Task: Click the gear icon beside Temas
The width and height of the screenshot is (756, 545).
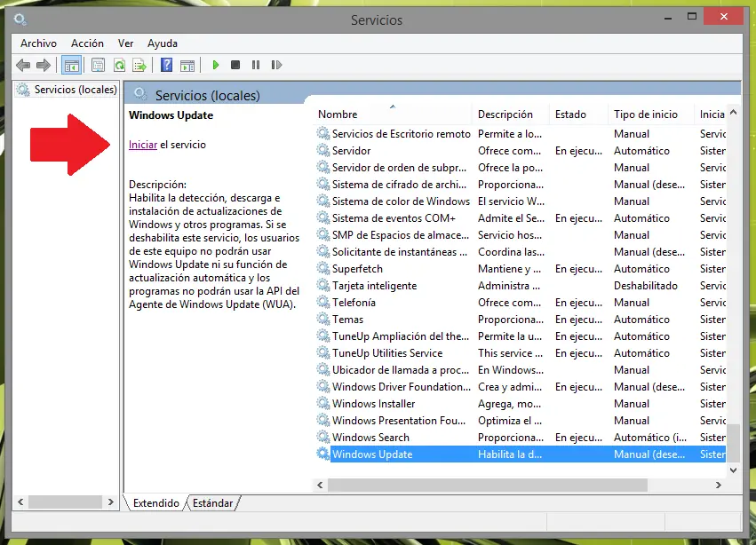Action: (x=323, y=319)
